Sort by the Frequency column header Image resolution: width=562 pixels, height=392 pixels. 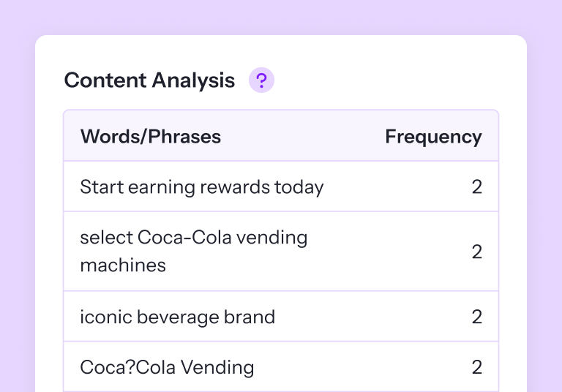coord(433,137)
